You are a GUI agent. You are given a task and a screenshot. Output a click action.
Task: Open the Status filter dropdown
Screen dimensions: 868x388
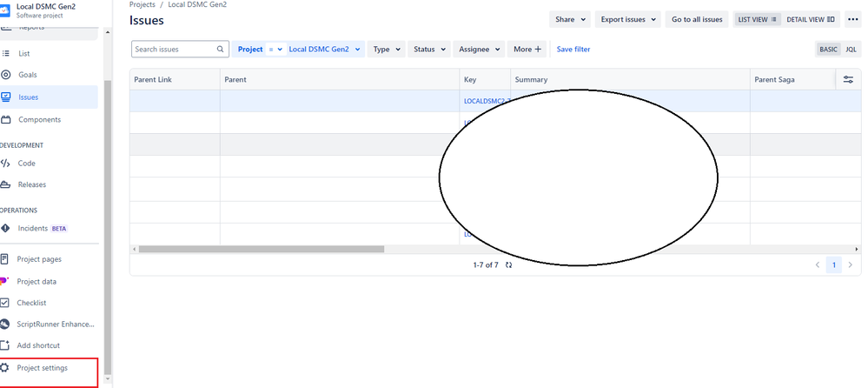[429, 50]
